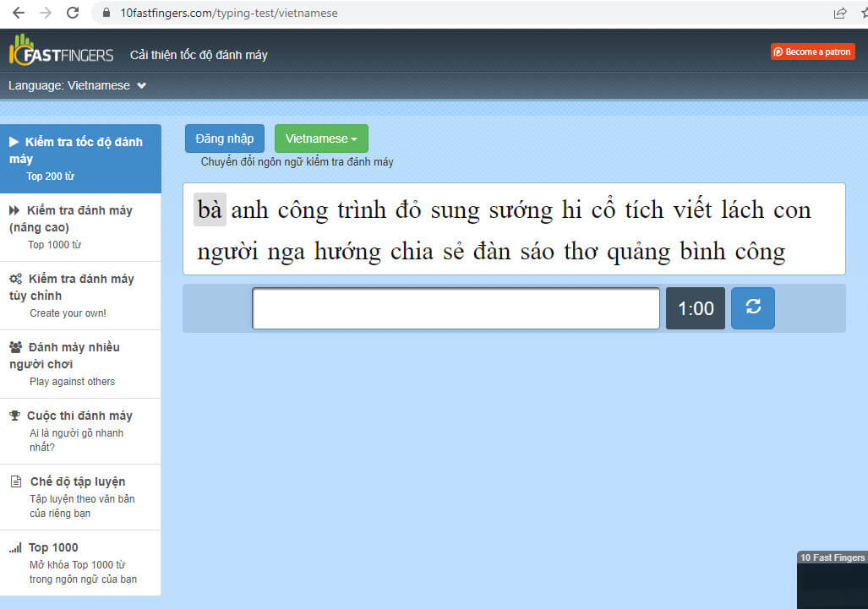Image resolution: width=868 pixels, height=609 pixels.
Task: Open the Language: Vietnamese dropdown
Action: pyautogui.click(x=78, y=86)
